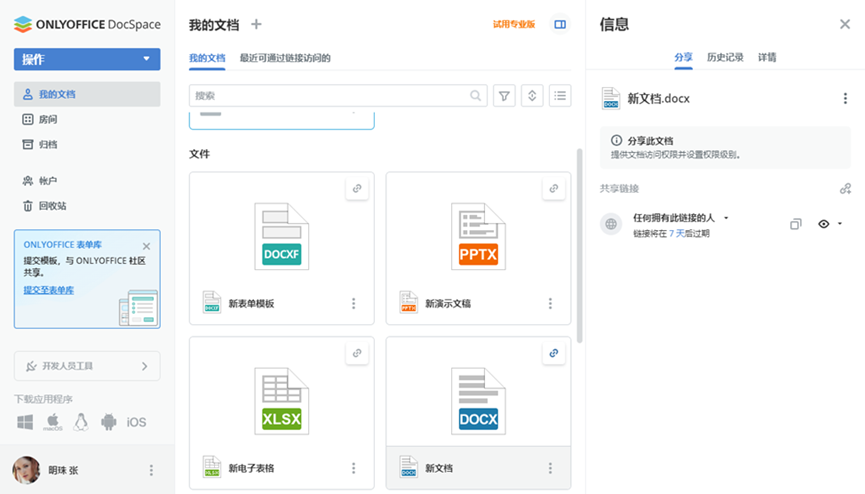Click the 新表单模板 file name
Screen dimensions: 865x494
[x=252, y=304]
